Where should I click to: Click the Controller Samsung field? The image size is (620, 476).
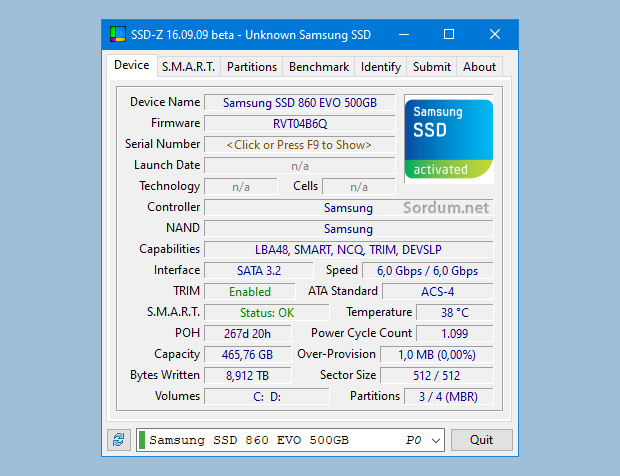point(348,208)
